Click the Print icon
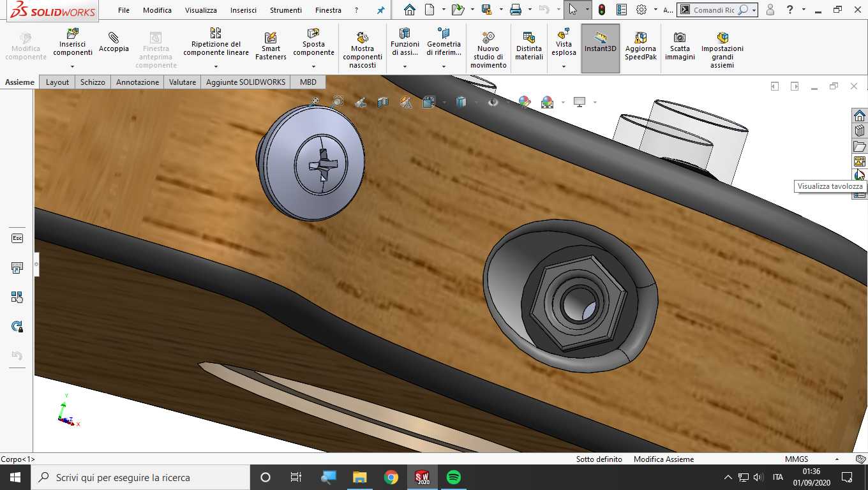 [x=515, y=10]
